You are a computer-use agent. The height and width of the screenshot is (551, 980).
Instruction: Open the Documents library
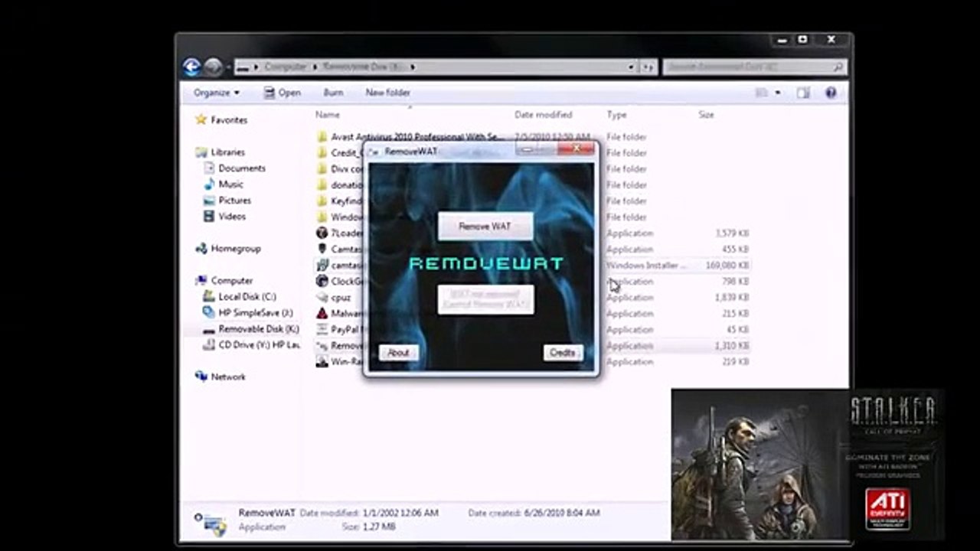[242, 168]
